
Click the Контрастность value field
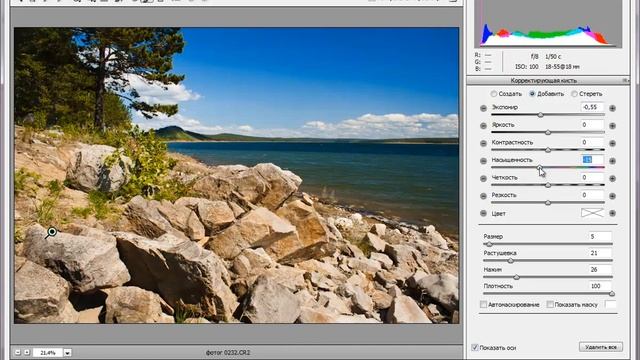pos(592,142)
